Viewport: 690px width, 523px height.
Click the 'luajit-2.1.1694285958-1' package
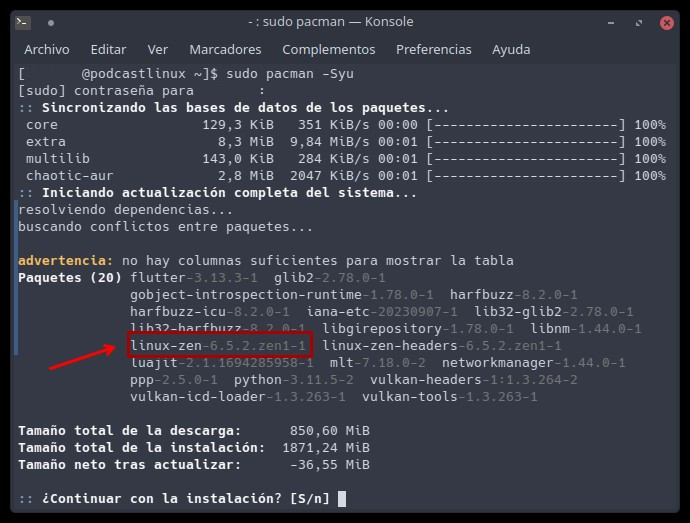point(222,363)
